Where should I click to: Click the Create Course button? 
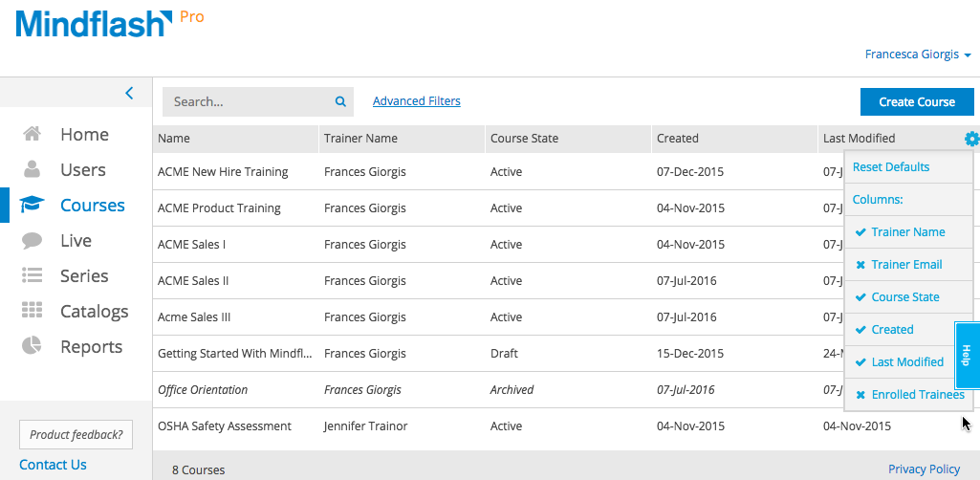tap(916, 102)
